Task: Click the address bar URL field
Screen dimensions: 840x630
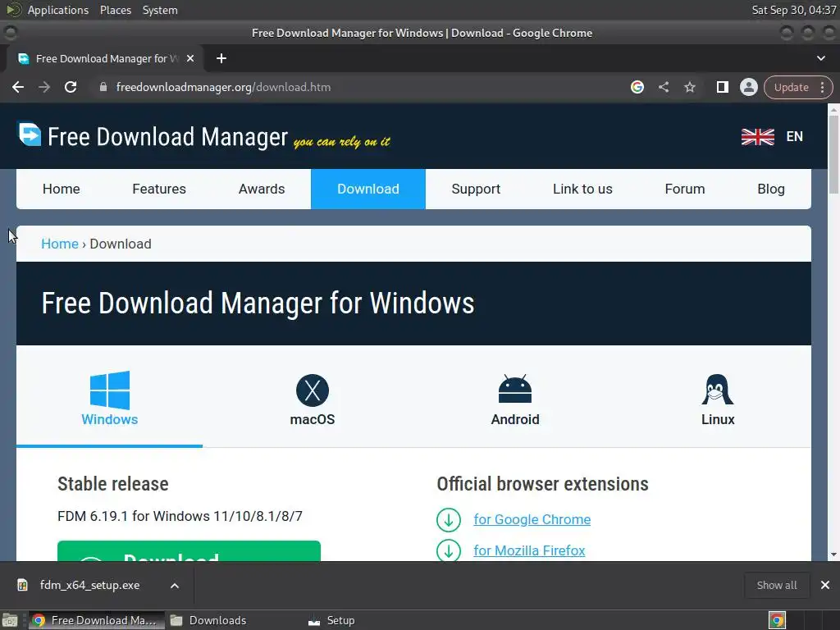Action: pyautogui.click(x=359, y=87)
